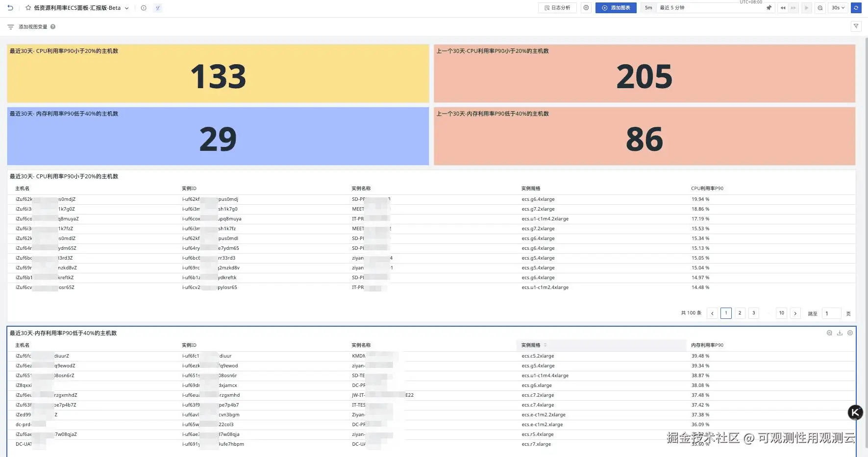The image size is (868, 457).
Task: Open the filter funnel icon
Action: (856, 26)
